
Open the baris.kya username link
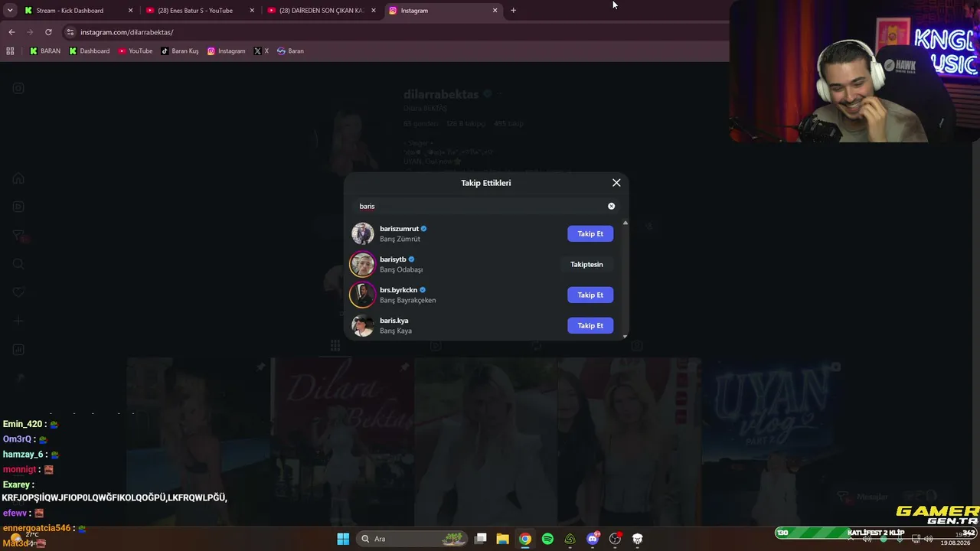pyautogui.click(x=394, y=321)
